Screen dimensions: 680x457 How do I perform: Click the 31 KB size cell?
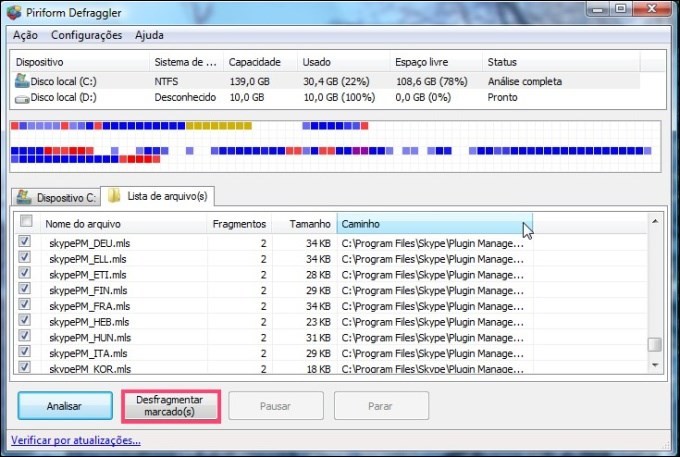[318, 338]
